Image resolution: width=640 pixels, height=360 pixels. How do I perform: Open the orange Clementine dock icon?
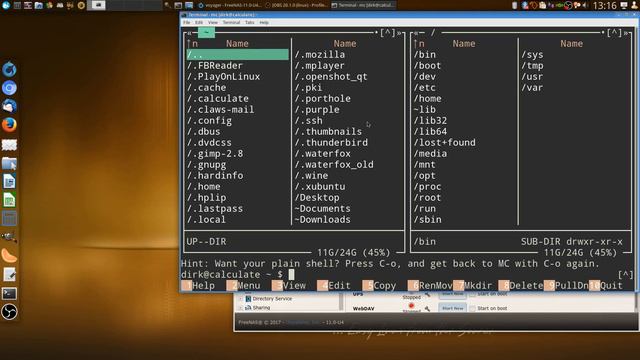point(9,256)
